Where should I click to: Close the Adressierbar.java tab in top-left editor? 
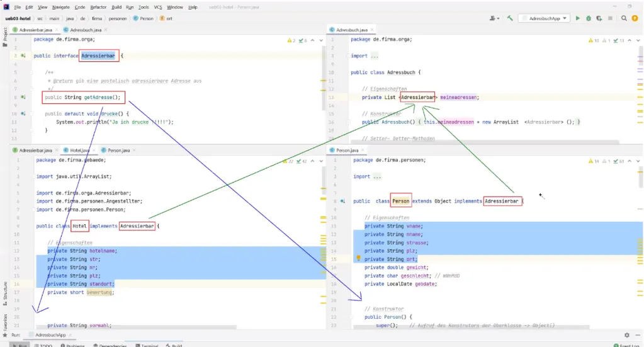pos(57,30)
